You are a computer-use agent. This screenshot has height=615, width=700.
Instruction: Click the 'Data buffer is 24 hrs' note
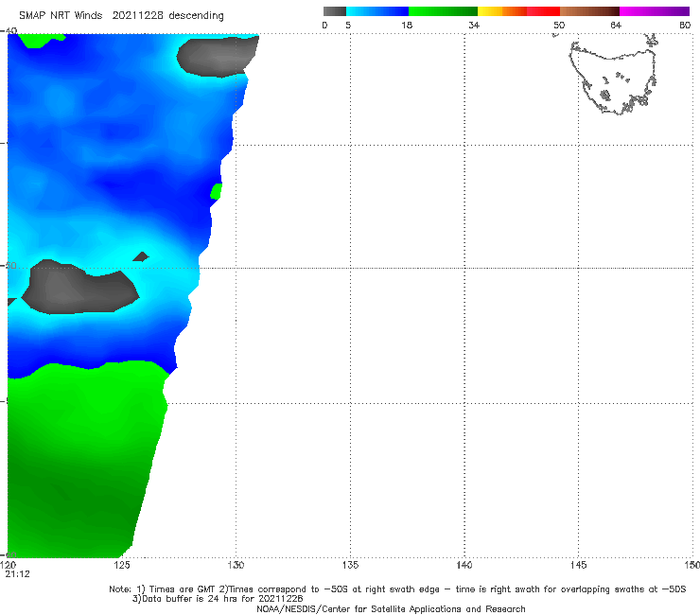click(x=218, y=599)
